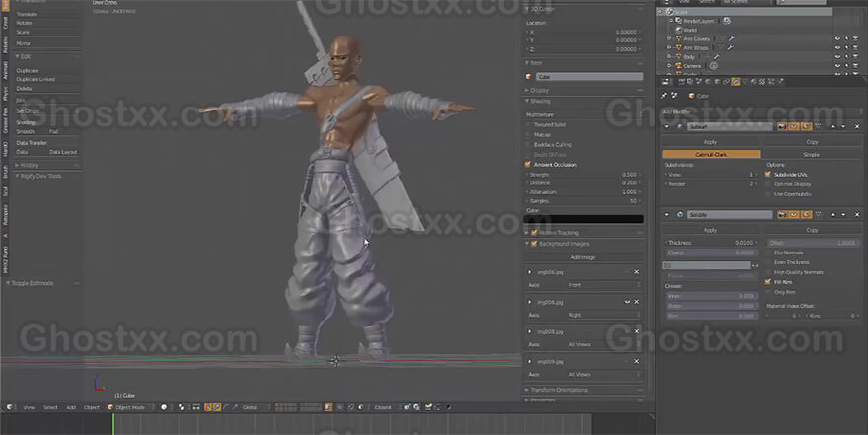Click the Cube object icon in Item panel

[x=529, y=77]
